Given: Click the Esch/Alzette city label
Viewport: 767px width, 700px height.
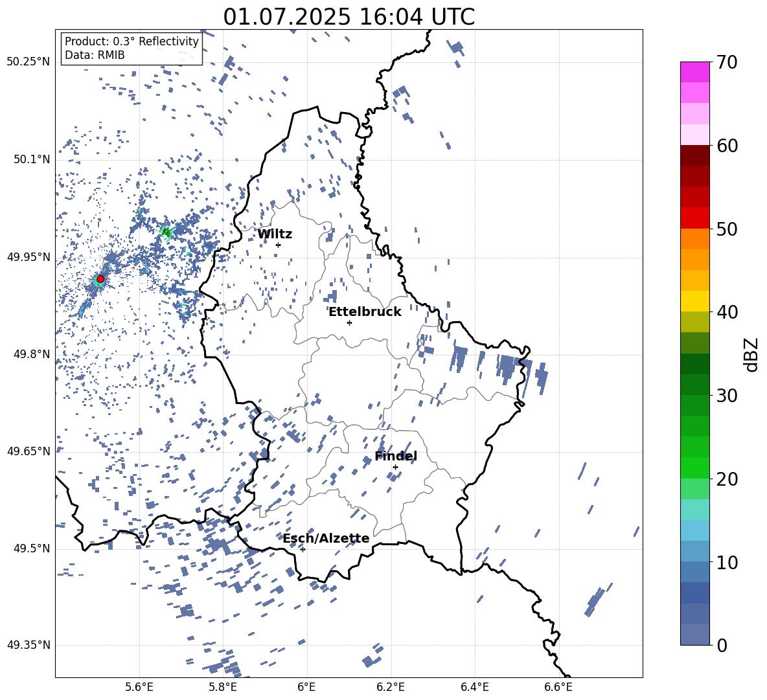Looking at the screenshot, I should tap(326, 538).
